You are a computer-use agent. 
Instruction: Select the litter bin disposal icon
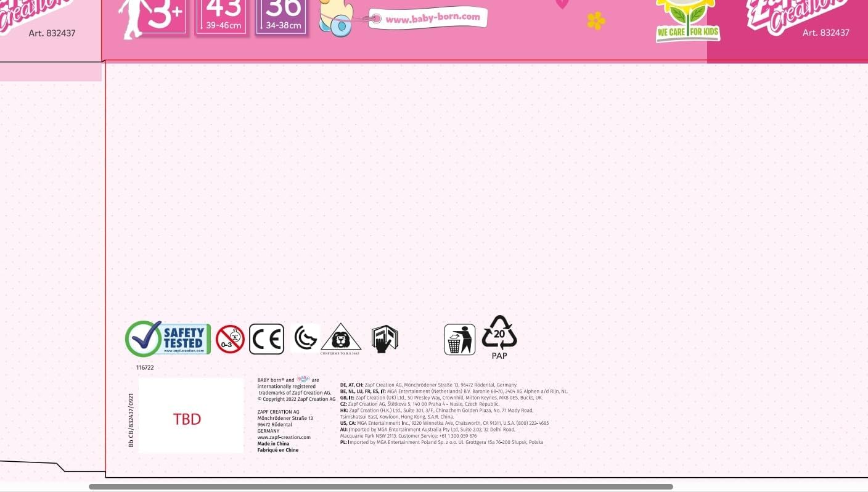459,340
